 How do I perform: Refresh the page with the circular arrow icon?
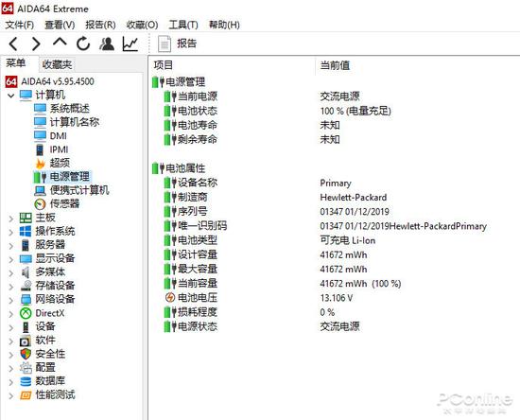click(x=83, y=44)
